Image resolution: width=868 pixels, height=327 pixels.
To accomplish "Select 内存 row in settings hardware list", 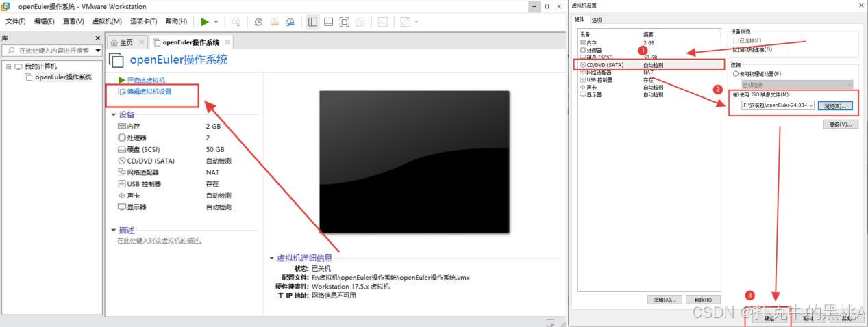I will click(x=649, y=42).
